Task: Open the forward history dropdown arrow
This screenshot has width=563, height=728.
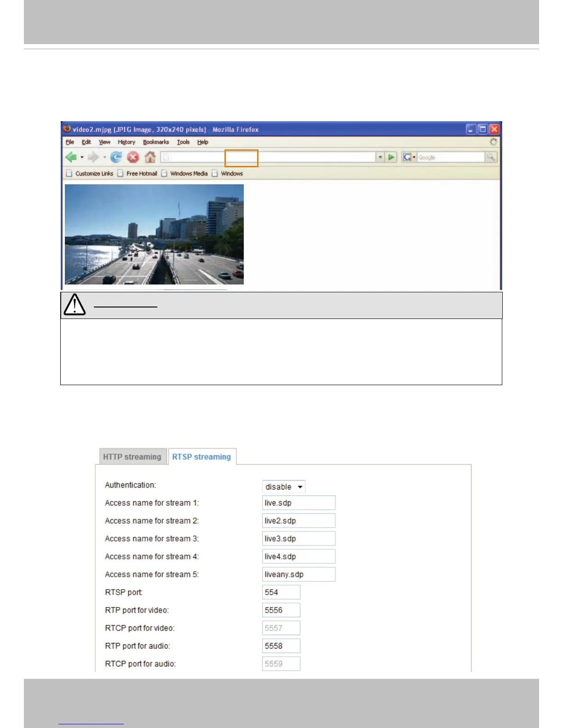Action: pos(104,158)
